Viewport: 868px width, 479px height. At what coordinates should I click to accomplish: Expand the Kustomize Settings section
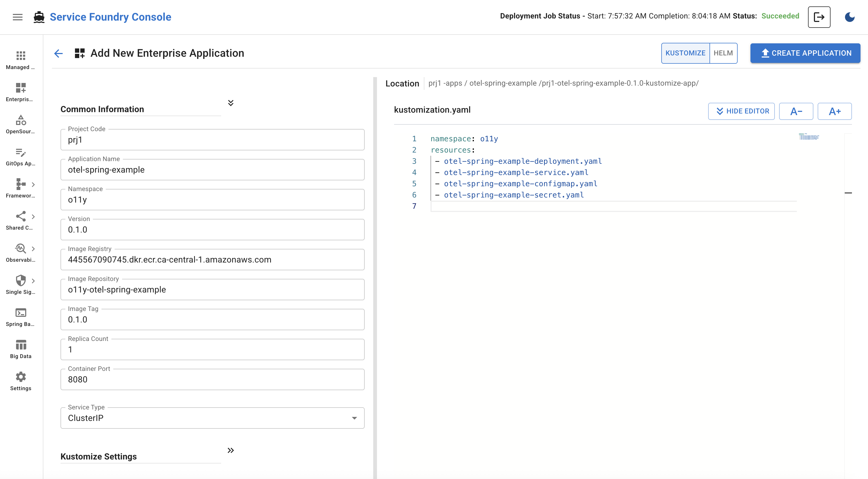point(231,450)
